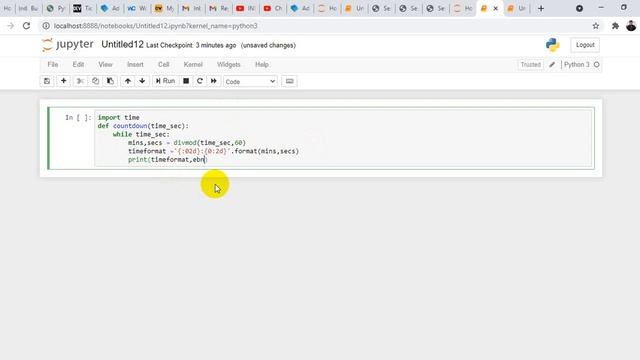Save the notebook with the save icon

[x=47, y=81]
